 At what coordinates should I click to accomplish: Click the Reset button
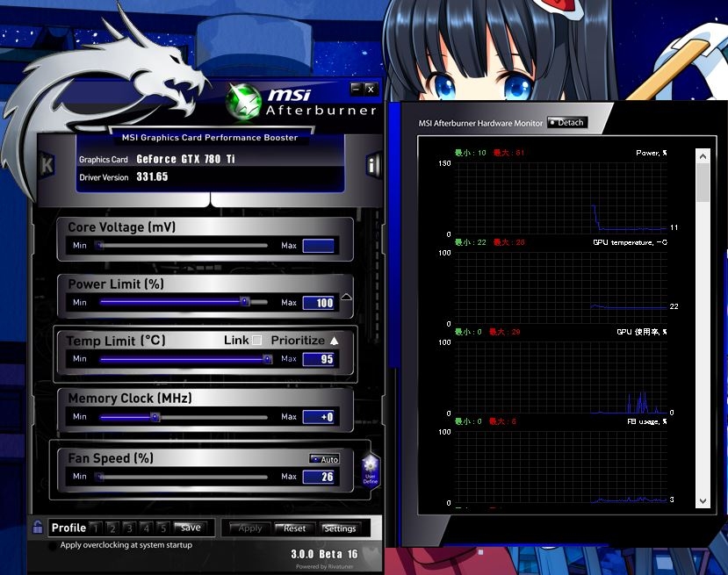(294, 528)
